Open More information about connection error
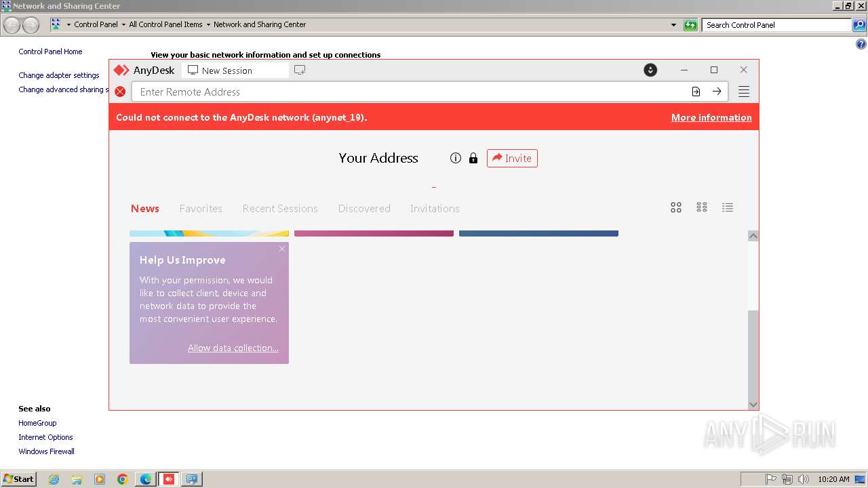The image size is (868, 488). coord(711,117)
